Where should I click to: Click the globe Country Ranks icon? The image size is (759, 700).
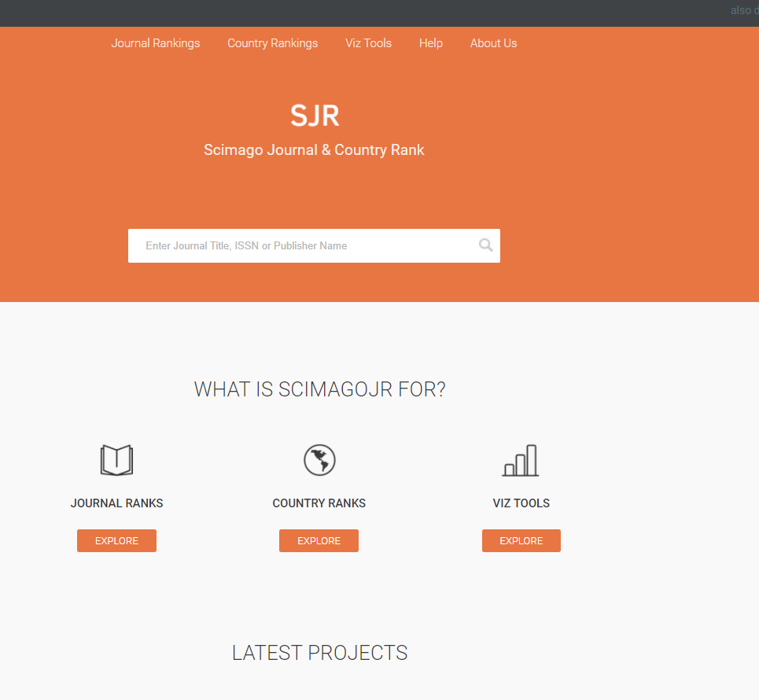[x=319, y=460]
